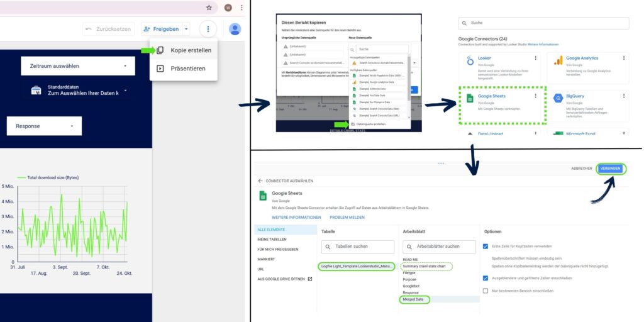Pick [Sample] Google Analytics Data source
The height and width of the screenshot is (322, 644).
tap(378, 82)
